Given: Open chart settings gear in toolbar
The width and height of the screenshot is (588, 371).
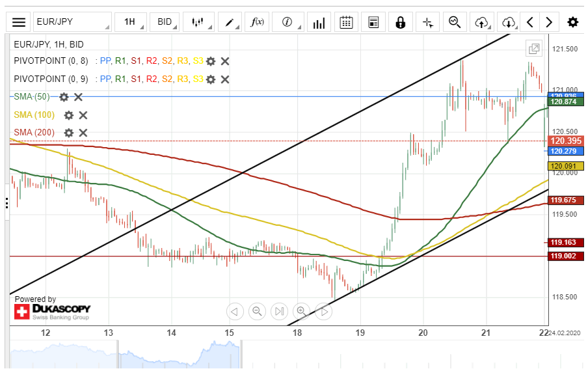Looking at the screenshot, I should click(x=572, y=22).
